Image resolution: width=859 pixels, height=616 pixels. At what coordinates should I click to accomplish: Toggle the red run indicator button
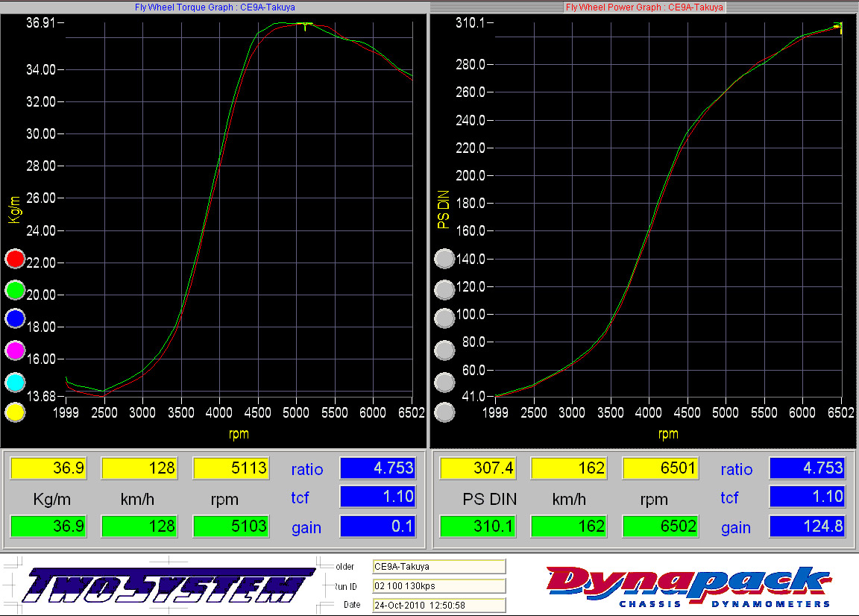tap(16, 259)
